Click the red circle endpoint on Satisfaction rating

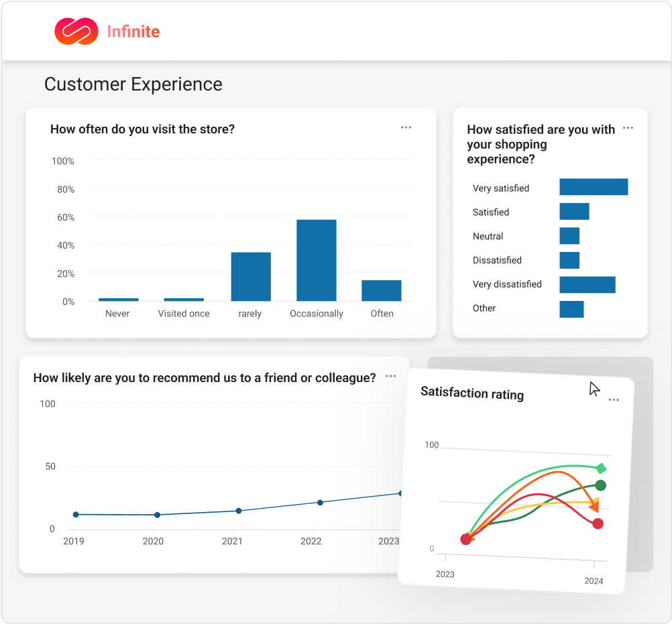[x=598, y=524]
